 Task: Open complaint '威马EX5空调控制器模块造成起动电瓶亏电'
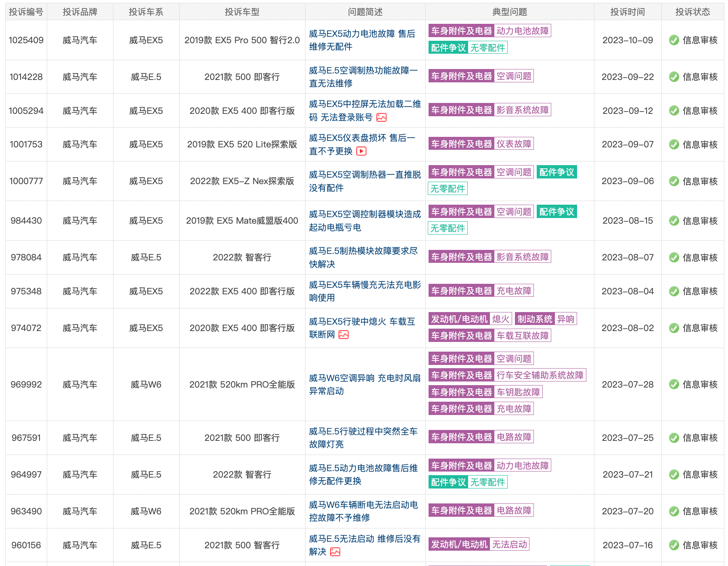[x=365, y=221]
